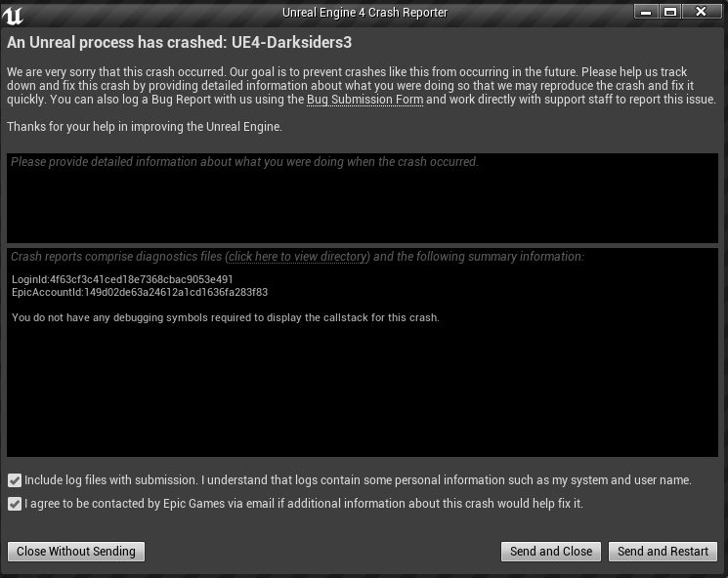Click the 'Crash reports comprise diagnostics files' text
Viewport: 728px width, 578px height.
[117, 257]
